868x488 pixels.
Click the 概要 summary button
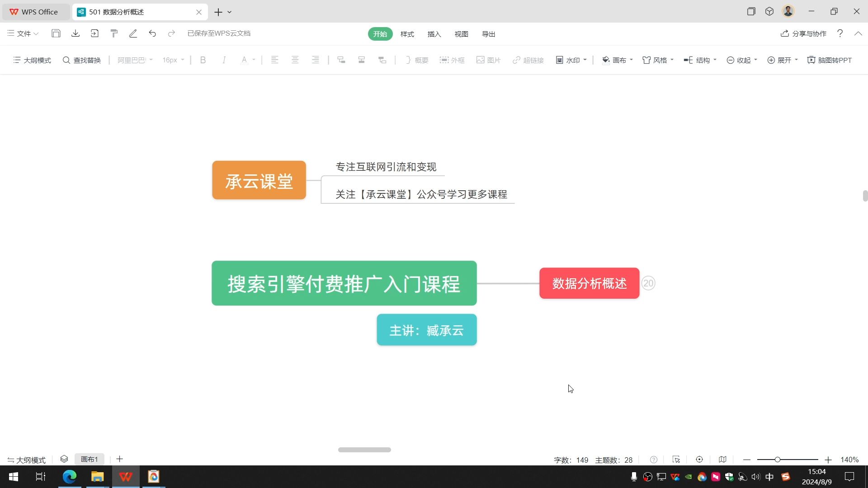(417, 60)
